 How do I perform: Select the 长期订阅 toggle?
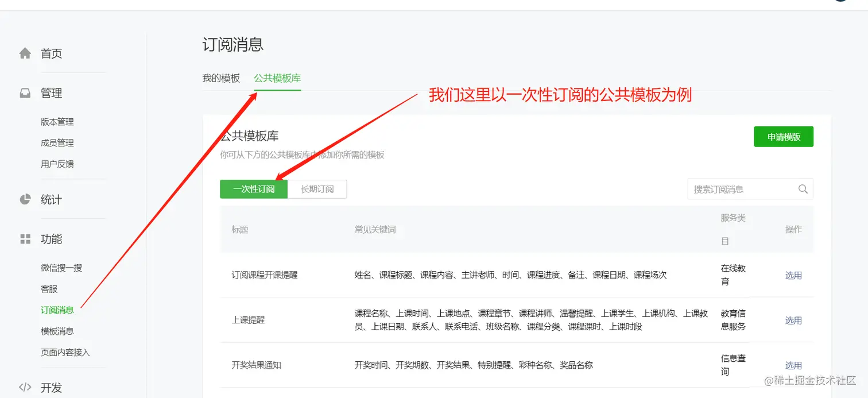[317, 189]
